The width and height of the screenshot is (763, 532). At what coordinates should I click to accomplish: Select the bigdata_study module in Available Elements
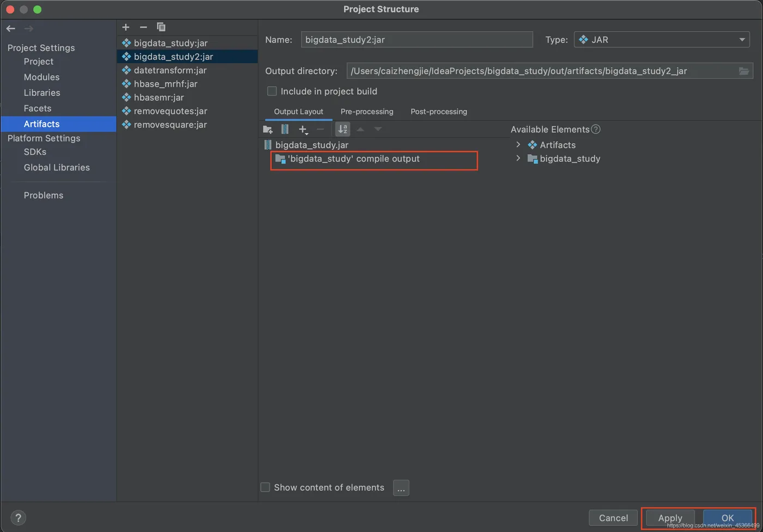pyautogui.click(x=570, y=158)
